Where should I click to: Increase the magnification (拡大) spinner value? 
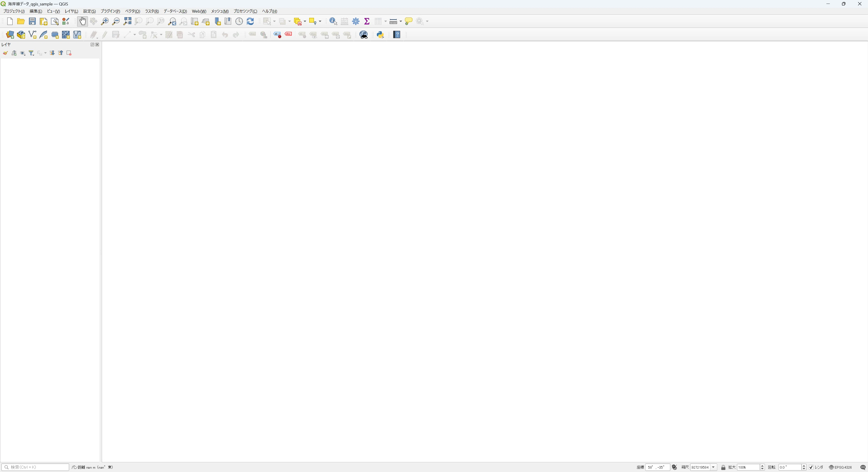pos(762,466)
